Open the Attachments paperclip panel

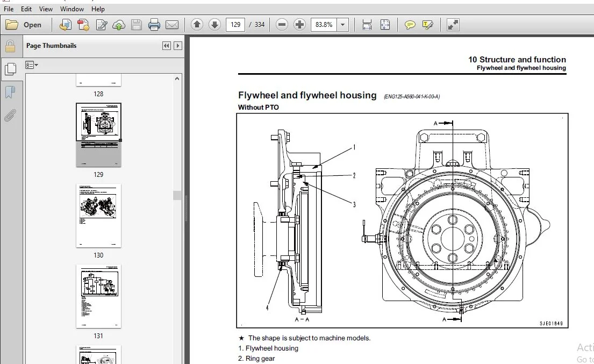10,115
